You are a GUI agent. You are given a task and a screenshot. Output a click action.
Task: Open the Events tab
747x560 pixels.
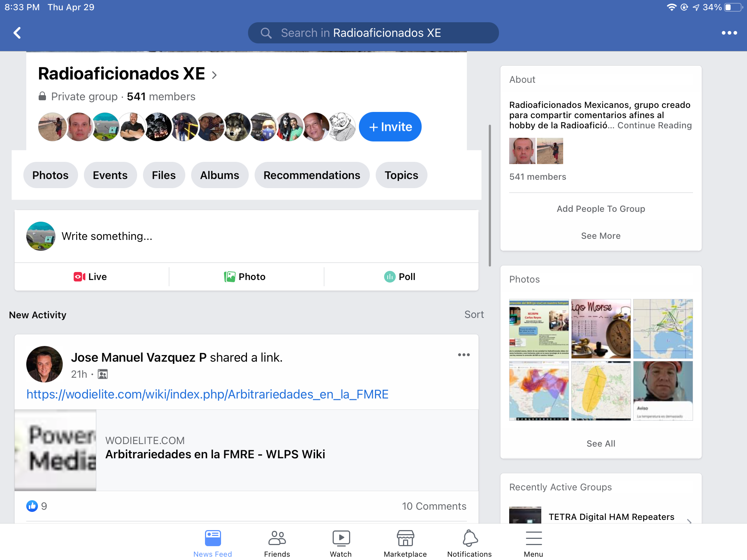click(x=110, y=175)
